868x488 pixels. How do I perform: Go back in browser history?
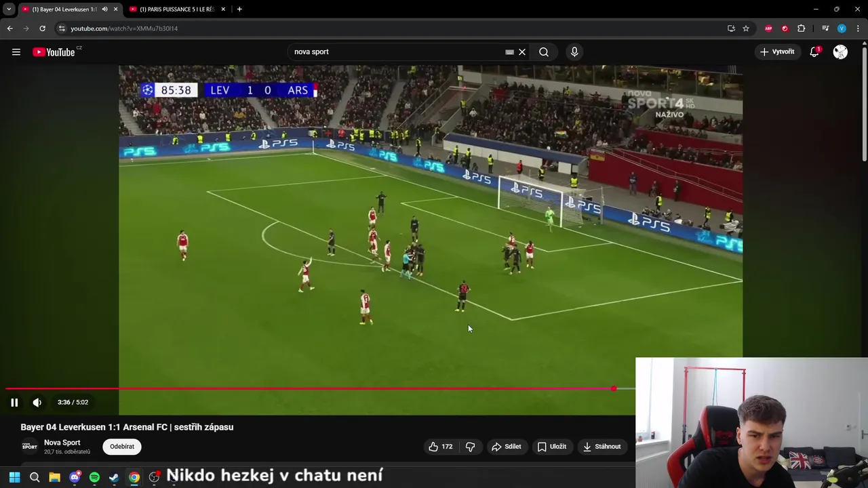click(x=9, y=28)
